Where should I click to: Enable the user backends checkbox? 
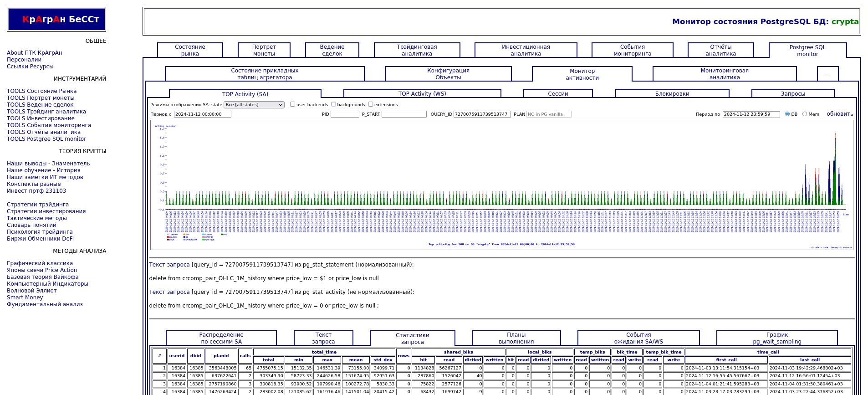click(x=292, y=104)
